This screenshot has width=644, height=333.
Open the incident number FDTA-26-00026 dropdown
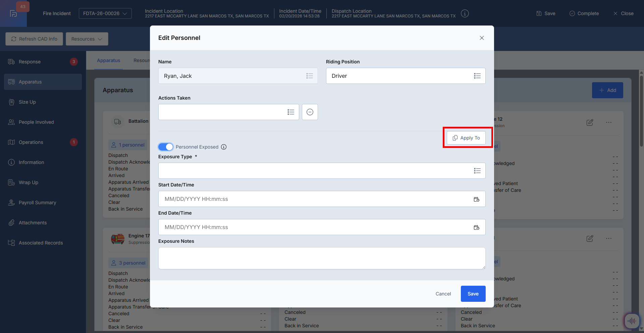(x=105, y=13)
